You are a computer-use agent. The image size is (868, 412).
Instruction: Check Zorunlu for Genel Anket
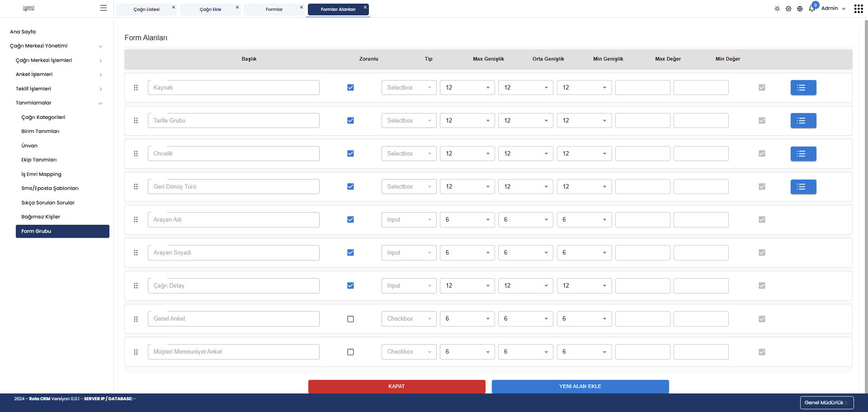tap(350, 319)
